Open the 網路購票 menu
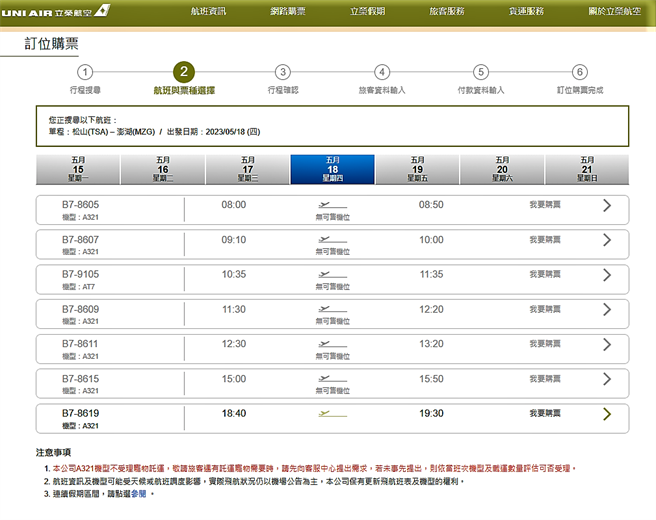This screenshot has width=656, height=520. (288, 11)
